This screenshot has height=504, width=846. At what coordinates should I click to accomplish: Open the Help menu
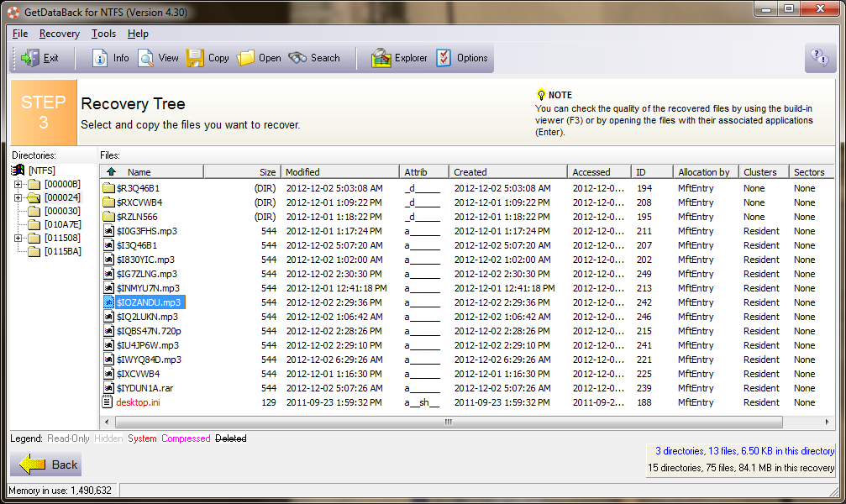pos(138,34)
